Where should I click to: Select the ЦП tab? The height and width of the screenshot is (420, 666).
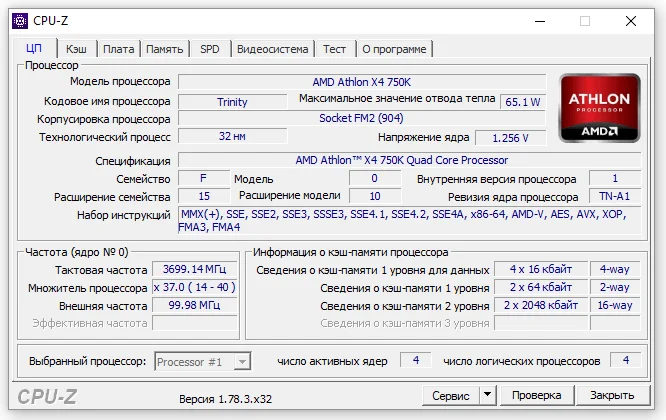coord(34,48)
